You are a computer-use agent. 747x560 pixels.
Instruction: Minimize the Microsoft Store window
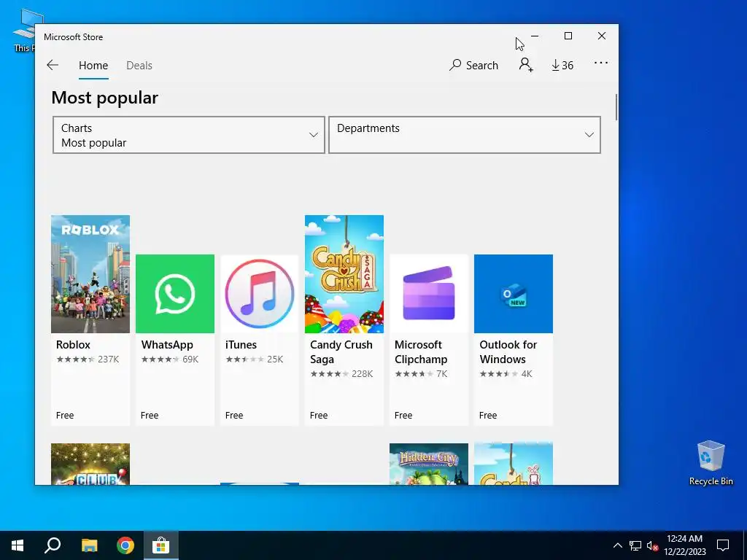click(535, 36)
